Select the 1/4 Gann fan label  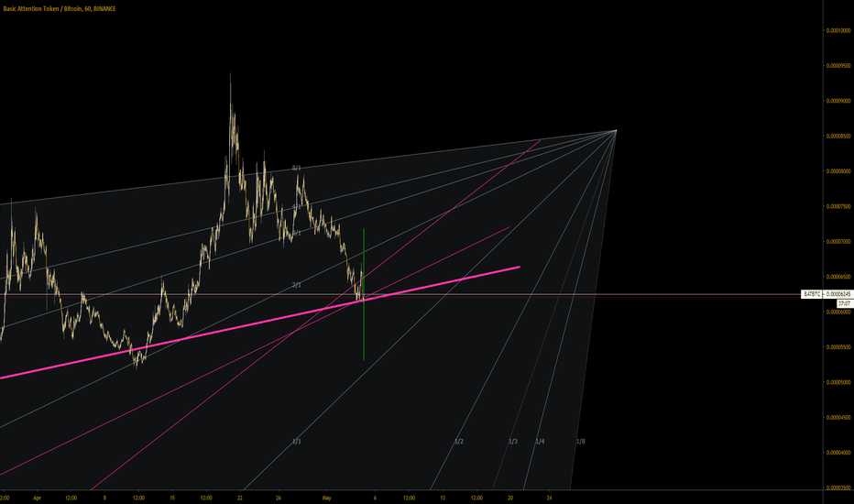(541, 442)
